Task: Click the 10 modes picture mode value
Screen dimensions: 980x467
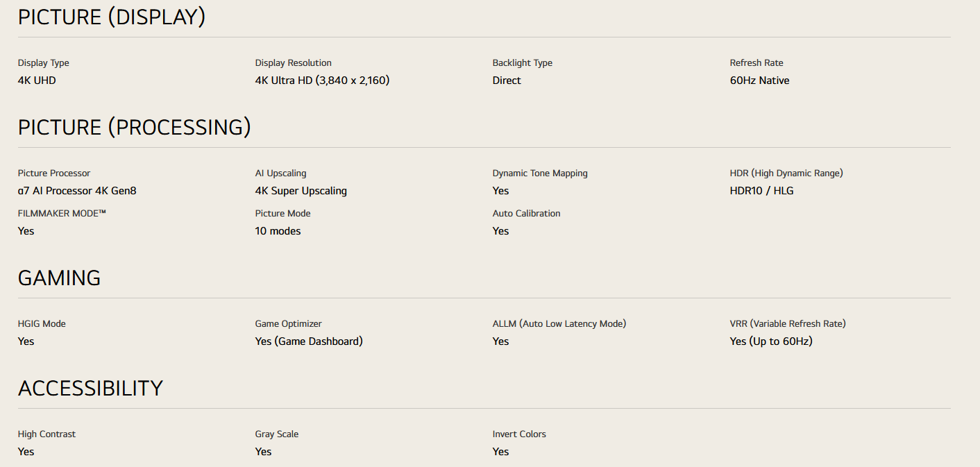Action: coord(278,231)
